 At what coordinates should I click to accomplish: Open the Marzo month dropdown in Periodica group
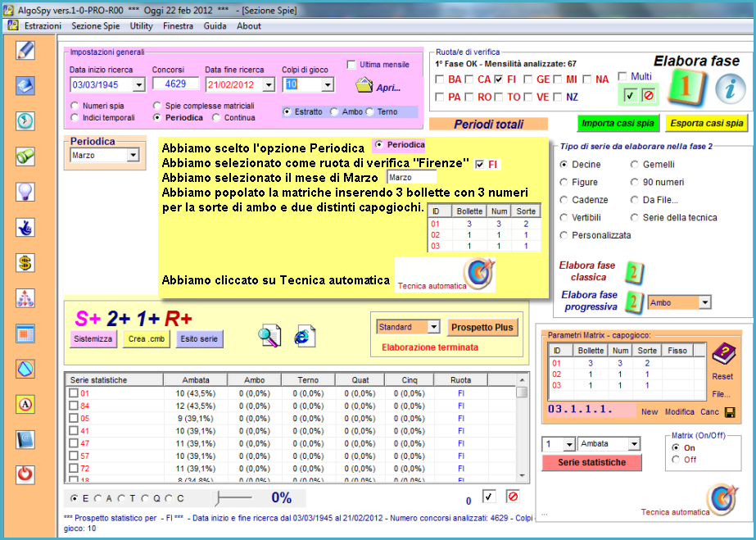coord(133,155)
